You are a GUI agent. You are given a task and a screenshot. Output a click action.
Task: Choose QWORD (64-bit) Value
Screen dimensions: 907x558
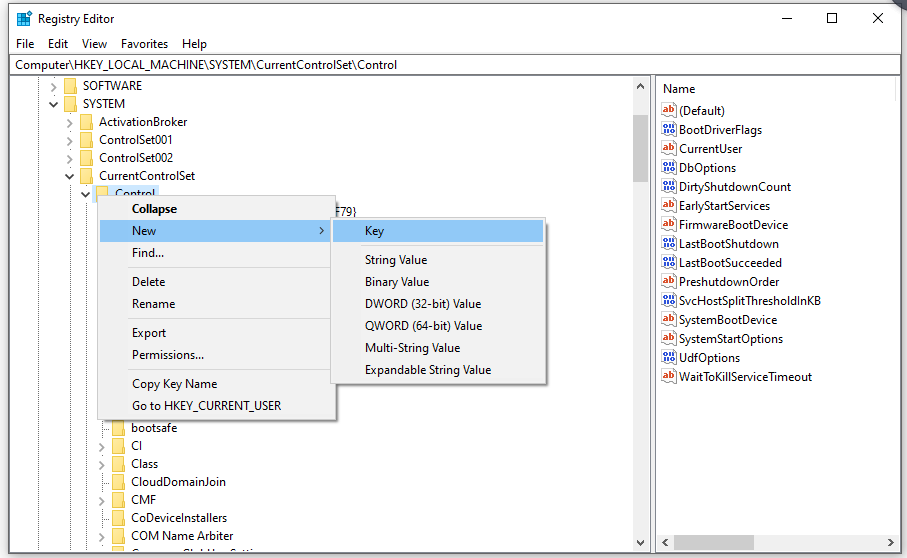coord(438,326)
